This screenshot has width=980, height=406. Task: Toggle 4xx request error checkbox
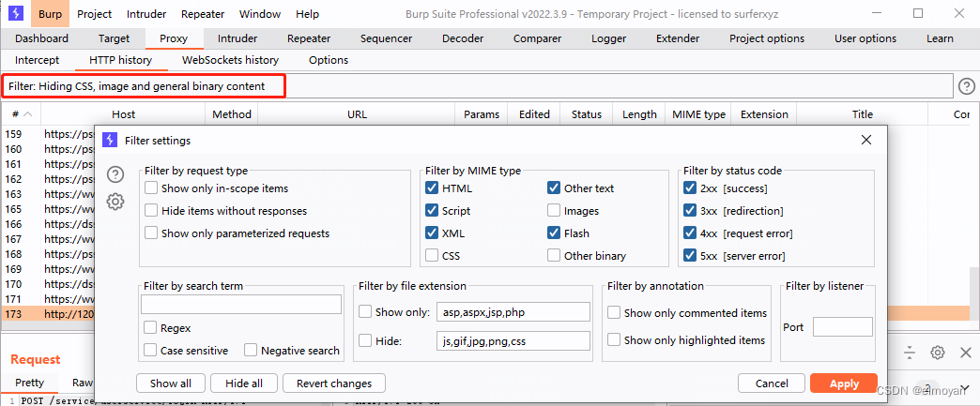click(x=690, y=233)
